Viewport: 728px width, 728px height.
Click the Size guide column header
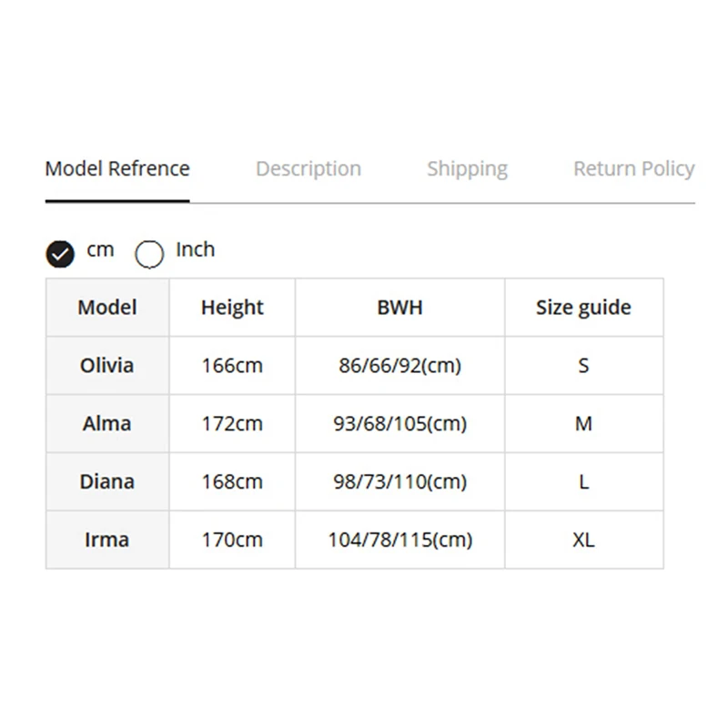[583, 308]
